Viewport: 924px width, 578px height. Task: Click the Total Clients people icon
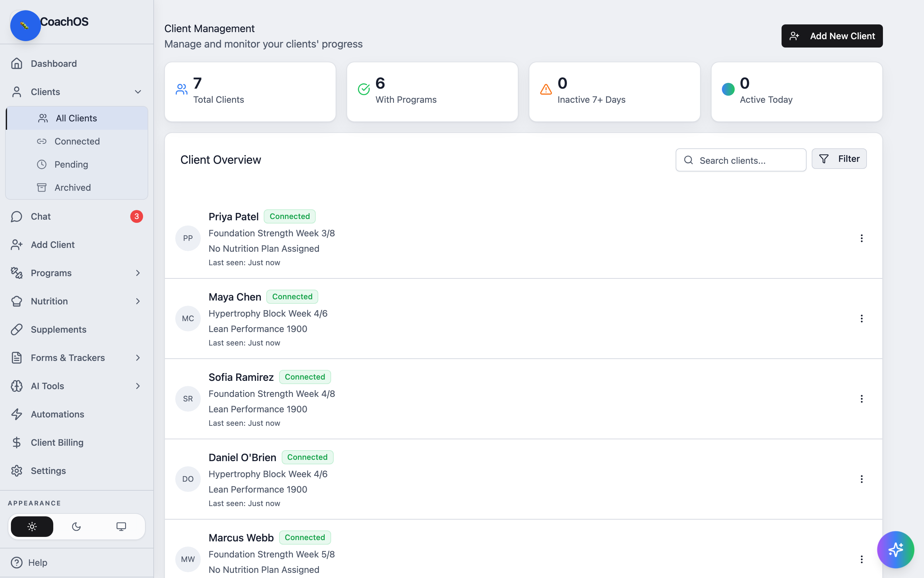click(181, 89)
